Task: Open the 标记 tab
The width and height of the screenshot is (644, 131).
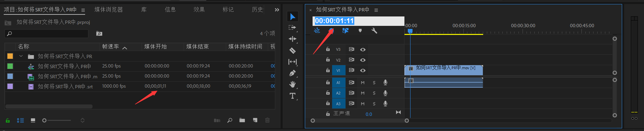Action: click(x=228, y=9)
